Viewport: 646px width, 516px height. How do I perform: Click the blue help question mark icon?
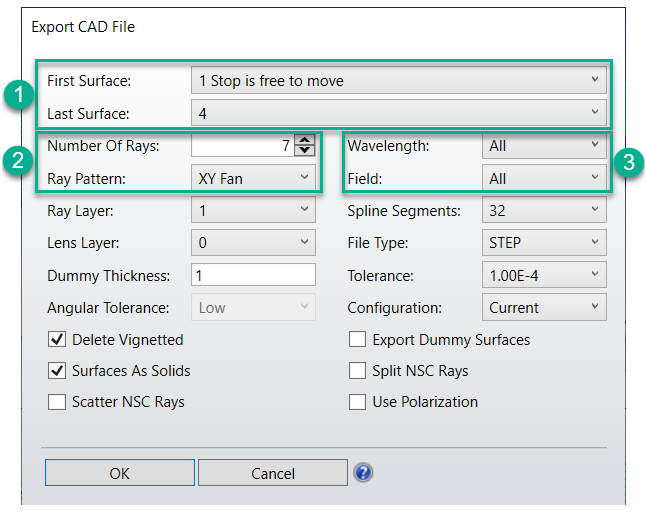363,473
